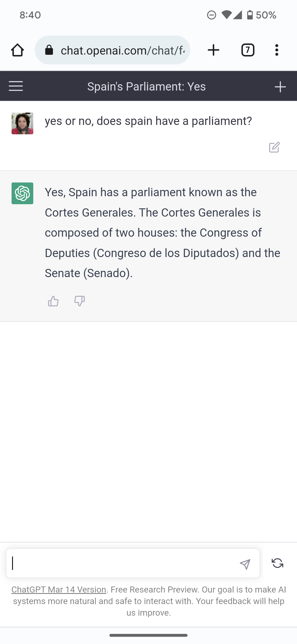Open a new browser tab
This screenshot has height=644, width=297.
click(213, 50)
